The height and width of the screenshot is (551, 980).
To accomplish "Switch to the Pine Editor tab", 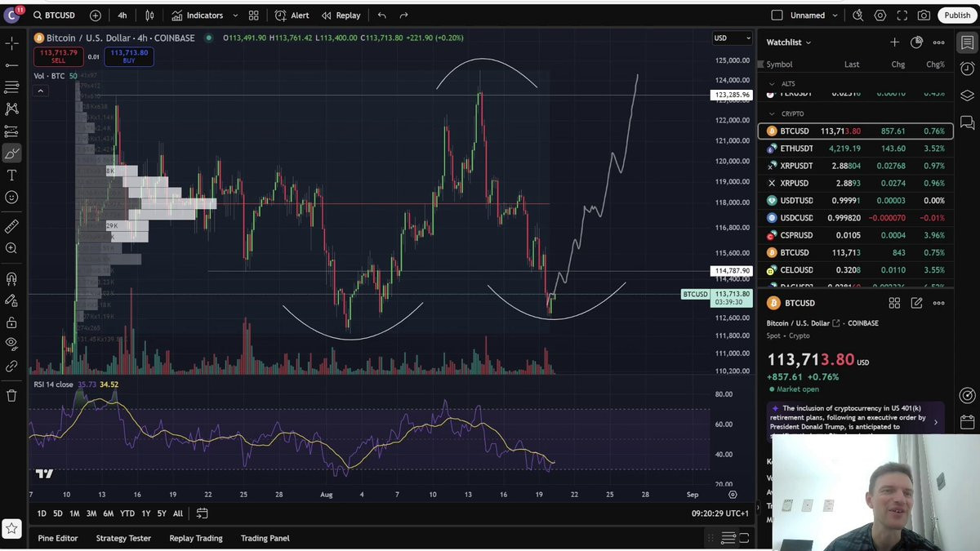I will coord(58,538).
